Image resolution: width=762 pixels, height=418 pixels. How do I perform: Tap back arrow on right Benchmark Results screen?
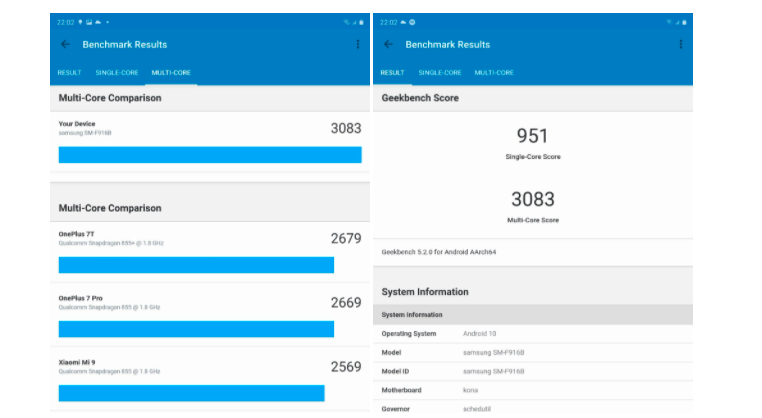(x=387, y=44)
